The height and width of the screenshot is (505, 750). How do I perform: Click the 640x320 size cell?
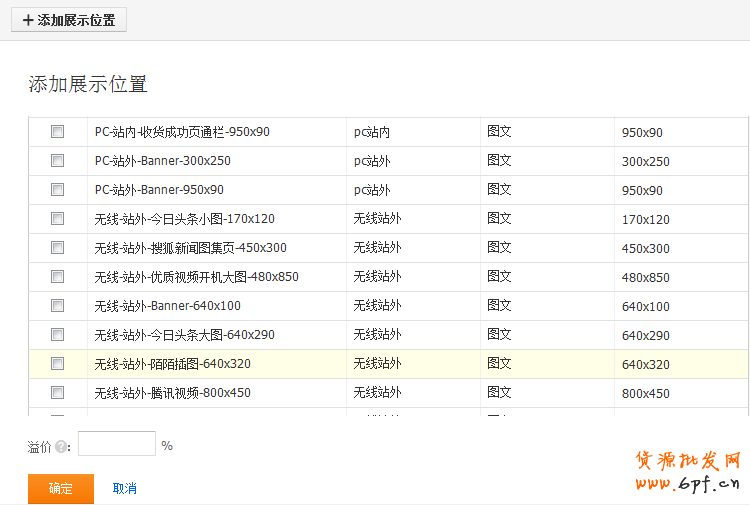tap(646, 364)
